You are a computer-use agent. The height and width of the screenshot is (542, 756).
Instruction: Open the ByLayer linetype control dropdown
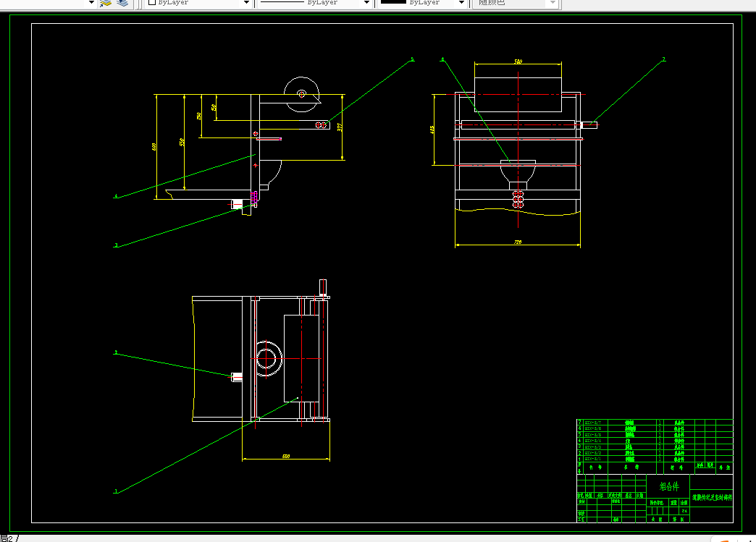[366, 2]
